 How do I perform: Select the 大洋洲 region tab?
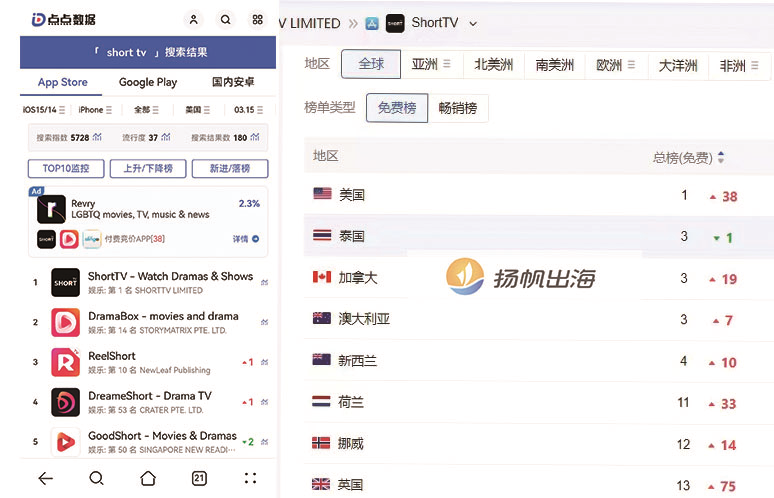(678, 65)
